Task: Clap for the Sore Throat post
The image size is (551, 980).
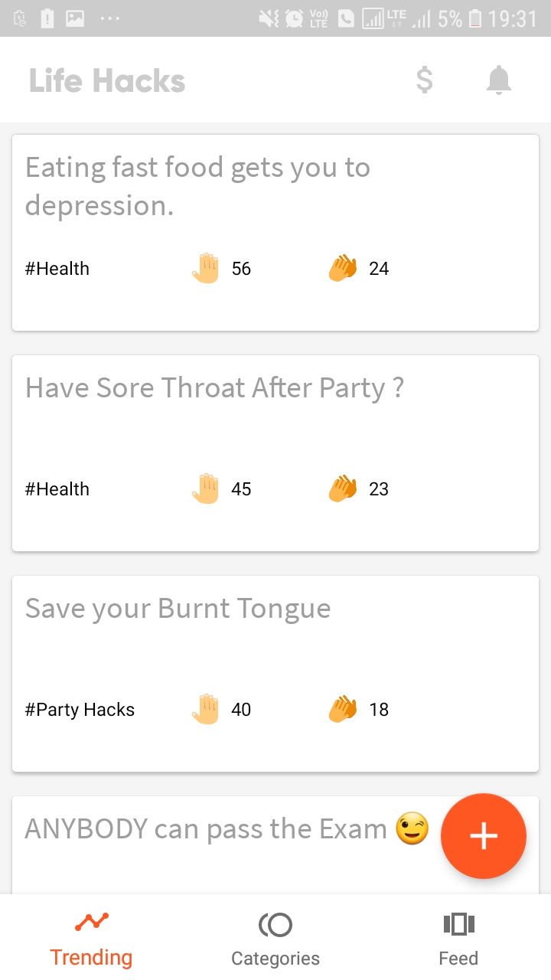Action: pyautogui.click(x=343, y=489)
